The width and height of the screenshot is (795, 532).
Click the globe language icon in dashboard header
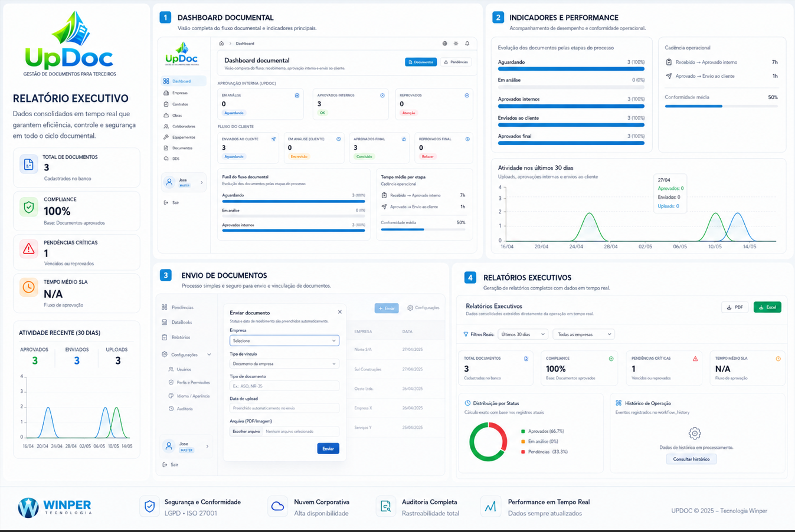click(x=444, y=44)
